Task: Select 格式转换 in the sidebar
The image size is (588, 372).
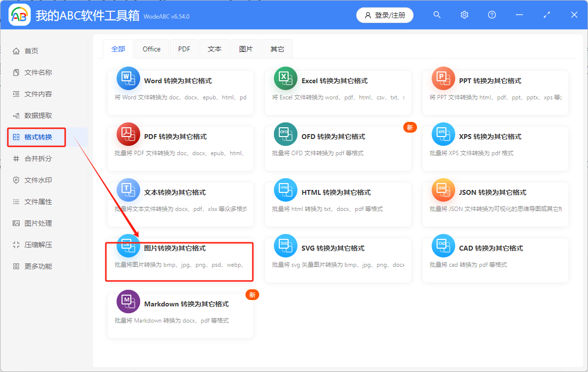Action: tap(36, 138)
